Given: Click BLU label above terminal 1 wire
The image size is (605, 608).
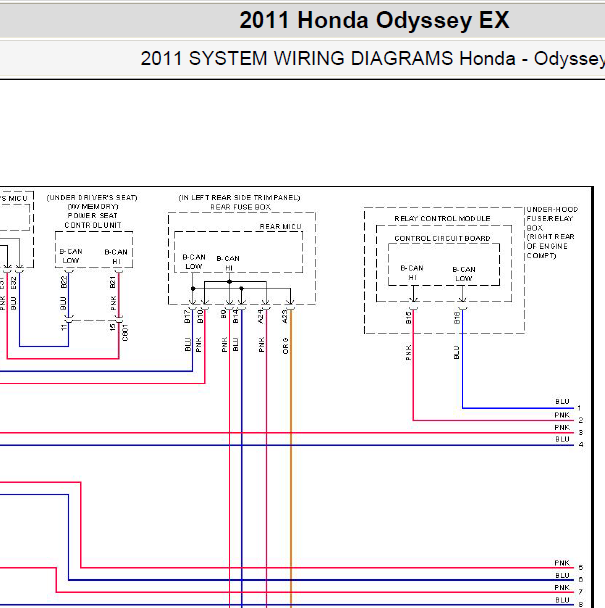Looking at the screenshot, I should [562, 402].
